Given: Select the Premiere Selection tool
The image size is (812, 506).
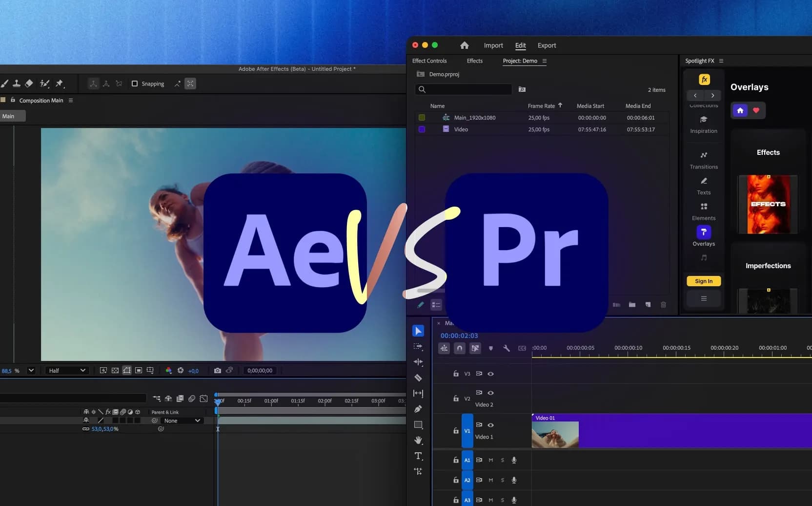Looking at the screenshot, I should point(418,331).
